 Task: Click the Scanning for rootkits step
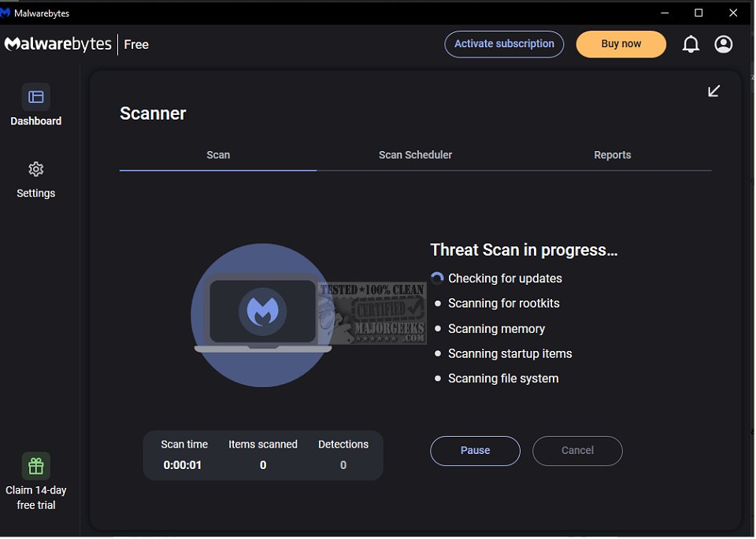[x=504, y=303]
